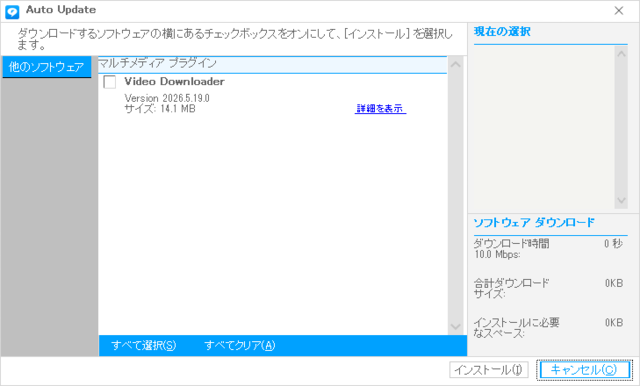640x386 pixels.
Task: Click the インストール(I) button
Action: point(489,370)
